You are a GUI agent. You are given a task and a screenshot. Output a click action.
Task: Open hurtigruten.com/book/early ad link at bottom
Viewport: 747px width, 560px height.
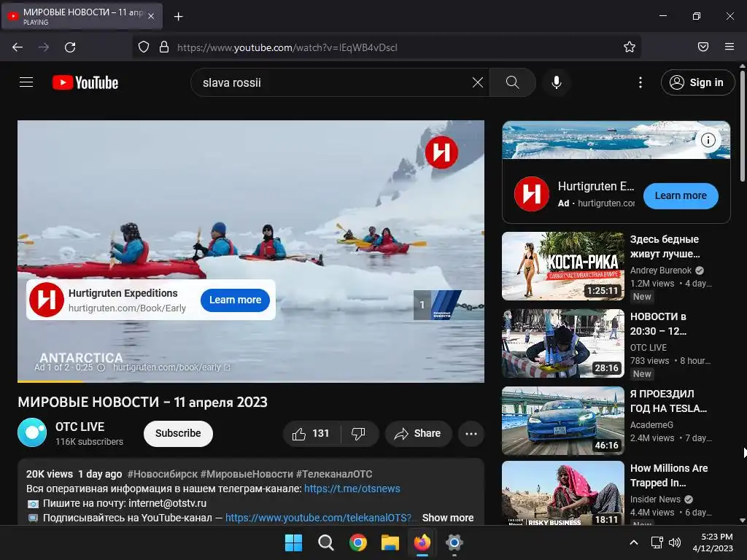coord(171,367)
